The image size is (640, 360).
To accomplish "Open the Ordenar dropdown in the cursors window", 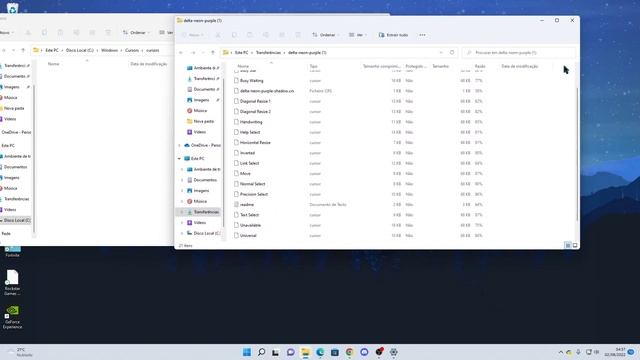I will tap(136, 33).
